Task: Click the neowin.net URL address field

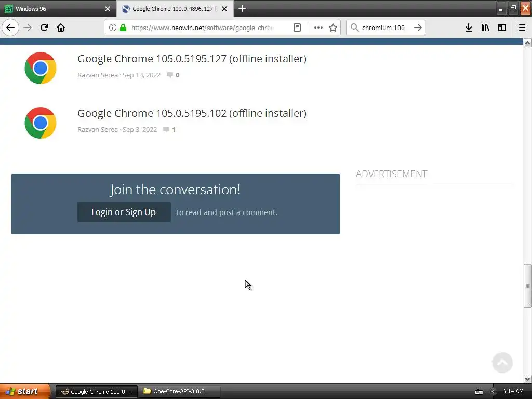Action: pos(202,28)
